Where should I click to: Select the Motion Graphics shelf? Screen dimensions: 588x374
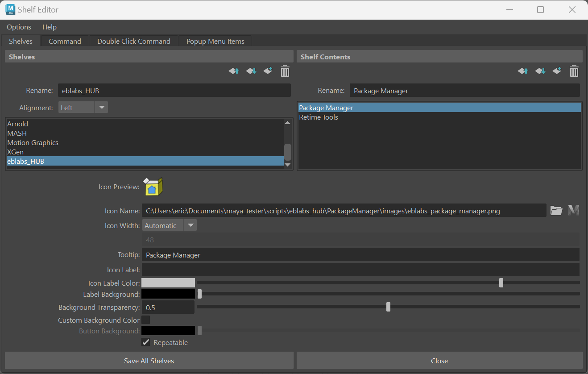click(x=145, y=142)
